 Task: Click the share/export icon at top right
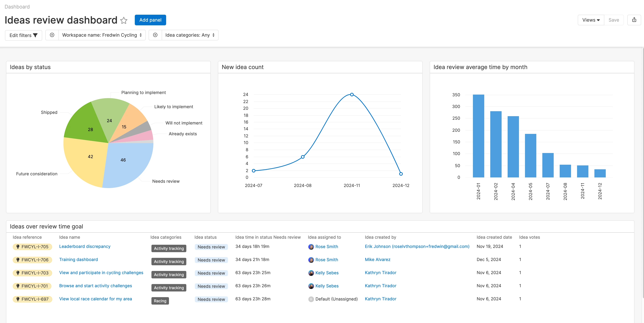[634, 20]
